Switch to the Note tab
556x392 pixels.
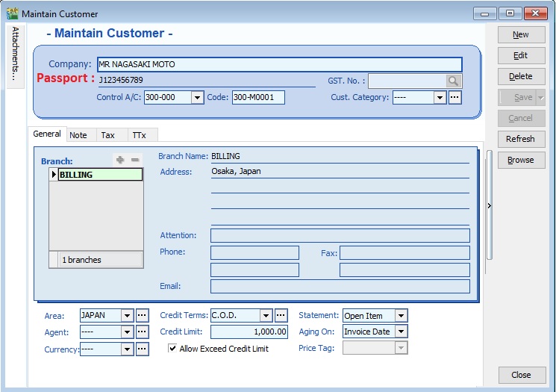coord(78,135)
